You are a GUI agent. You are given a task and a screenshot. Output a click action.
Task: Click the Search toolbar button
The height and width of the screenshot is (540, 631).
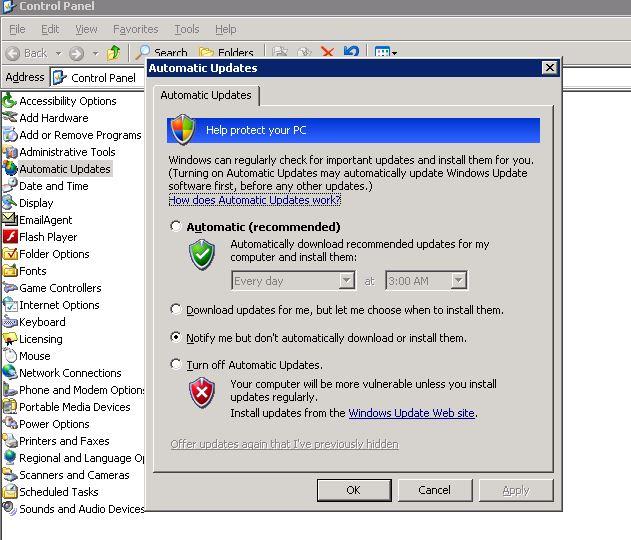[162, 52]
